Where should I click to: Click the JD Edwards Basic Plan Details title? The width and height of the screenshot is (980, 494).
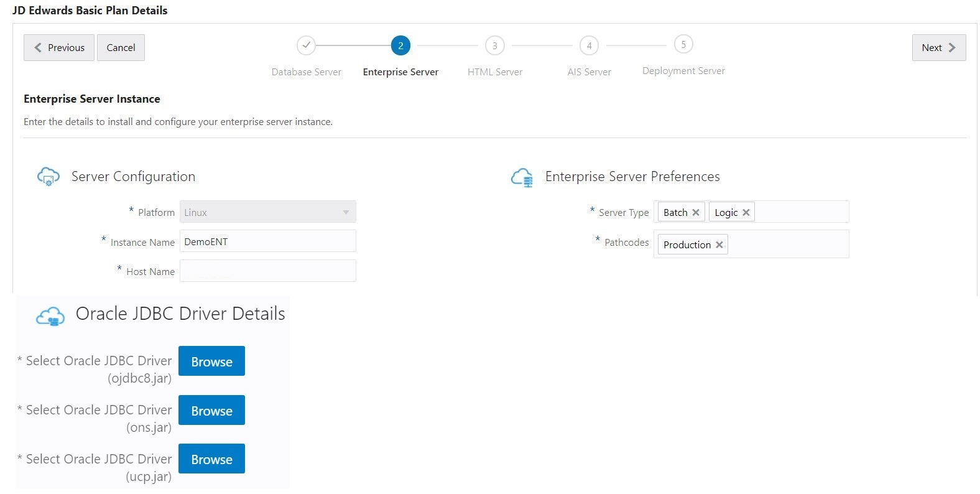(x=90, y=11)
